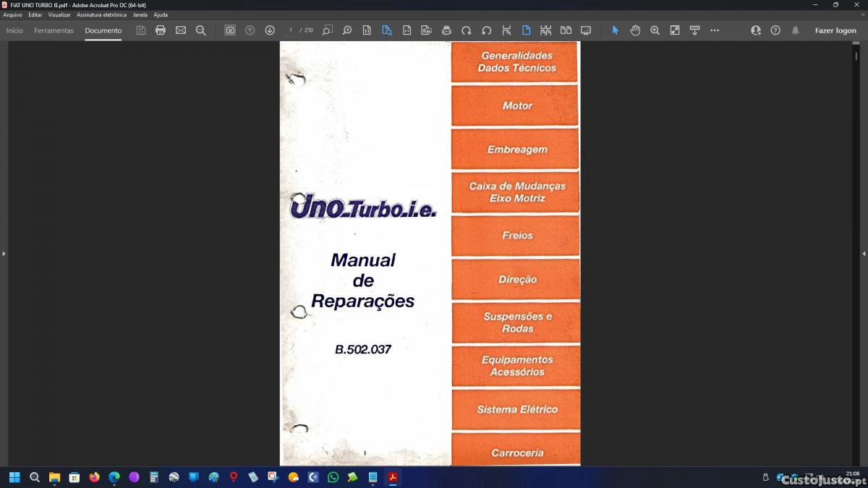This screenshot has width=868, height=488.
Task: Click the send by email envelope icon
Action: pos(181,30)
